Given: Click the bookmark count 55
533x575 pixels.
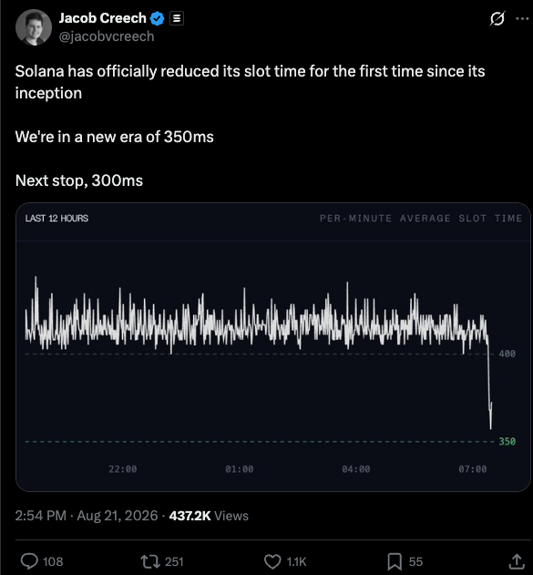Looking at the screenshot, I should (416, 562).
